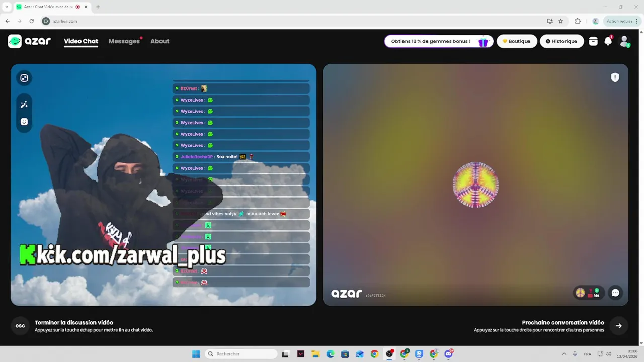Click 'Prochaine conversation vidéo' text
Image resolution: width=644 pixels, height=362 pixels.
[563, 323]
